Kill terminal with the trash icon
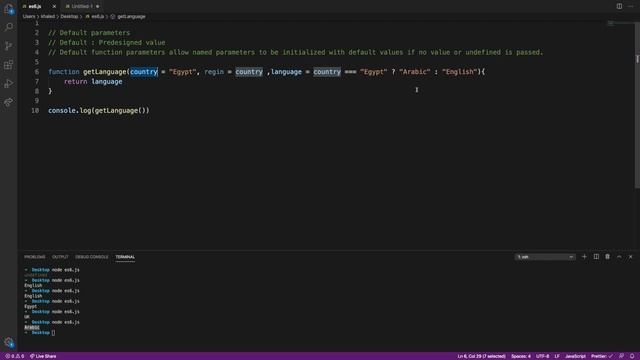Screen dimensions: 640x360 607,257
